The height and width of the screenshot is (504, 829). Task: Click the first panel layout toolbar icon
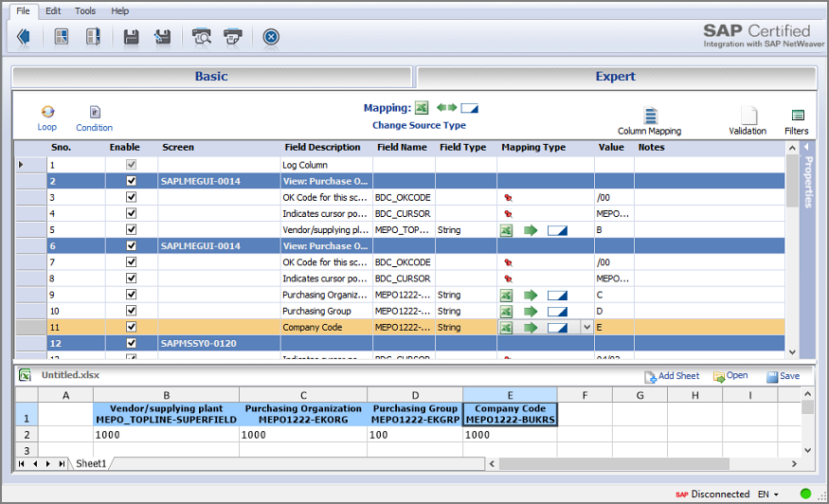(62, 37)
